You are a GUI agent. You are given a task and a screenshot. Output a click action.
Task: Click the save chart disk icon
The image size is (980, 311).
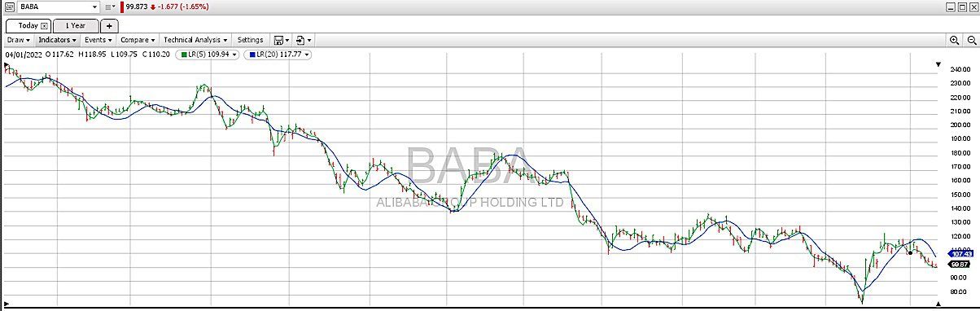(278, 39)
